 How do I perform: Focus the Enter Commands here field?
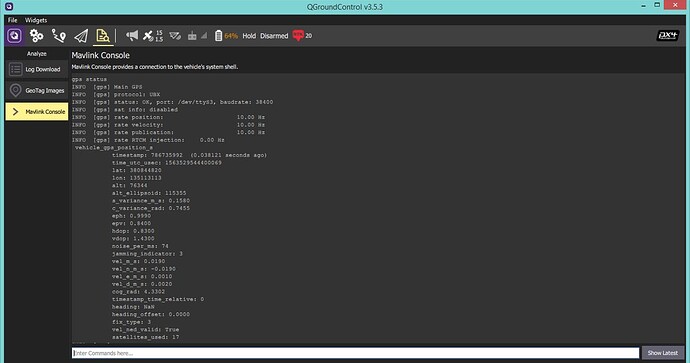356,353
